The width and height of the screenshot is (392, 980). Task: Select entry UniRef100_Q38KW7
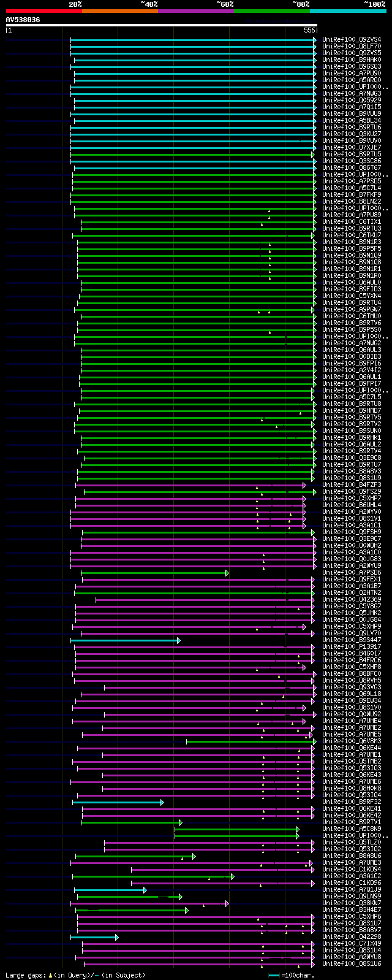pyautogui.click(x=352, y=903)
